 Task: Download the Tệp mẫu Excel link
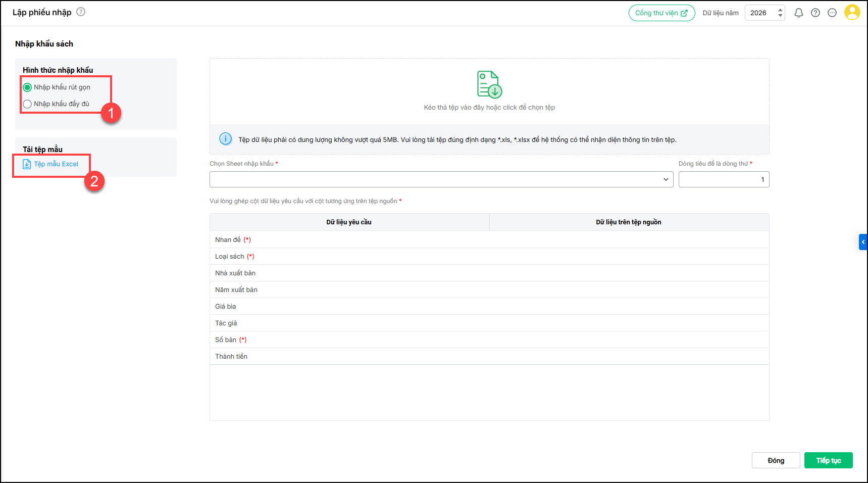56,164
